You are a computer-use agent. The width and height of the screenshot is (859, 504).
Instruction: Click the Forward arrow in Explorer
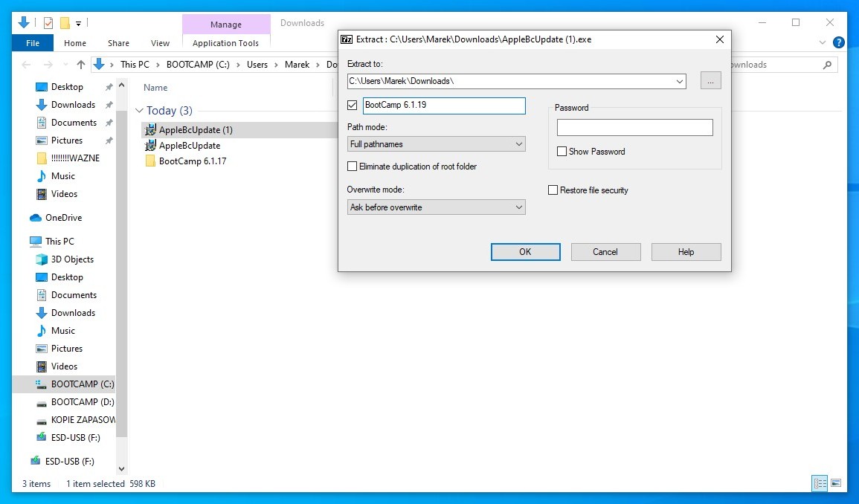[x=48, y=65]
